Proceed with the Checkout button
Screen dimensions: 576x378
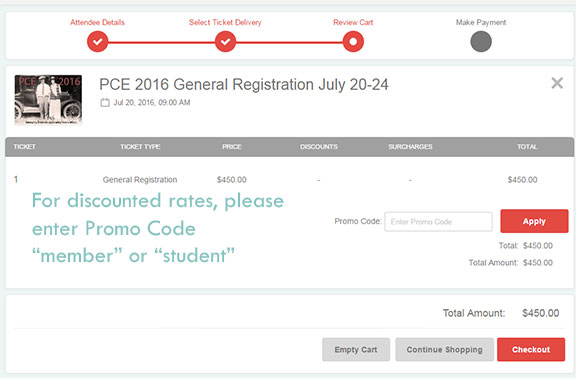tap(531, 349)
